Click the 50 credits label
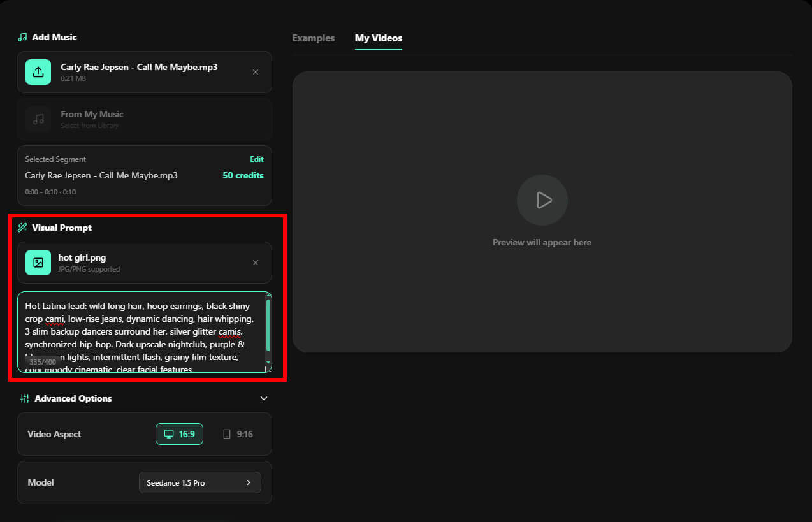 point(243,175)
